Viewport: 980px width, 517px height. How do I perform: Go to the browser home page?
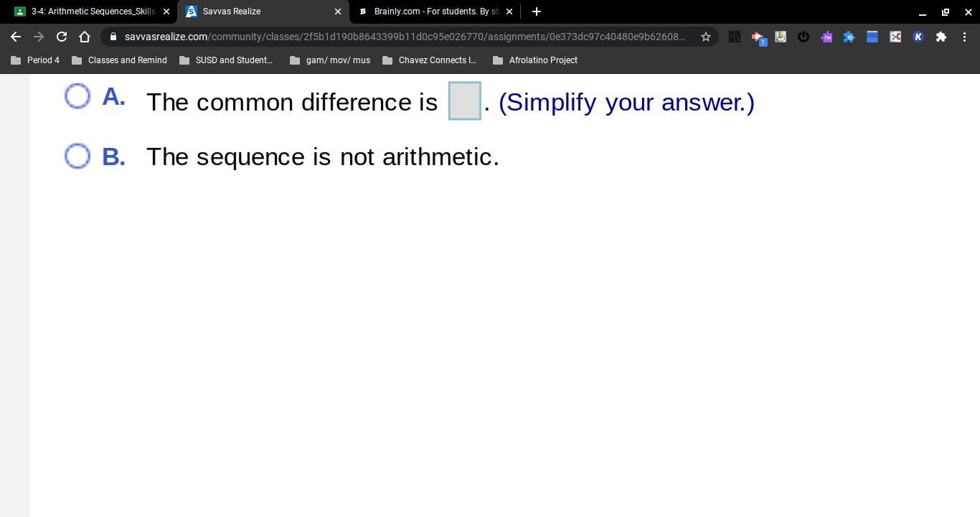pyautogui.click(x=85, y=37)
